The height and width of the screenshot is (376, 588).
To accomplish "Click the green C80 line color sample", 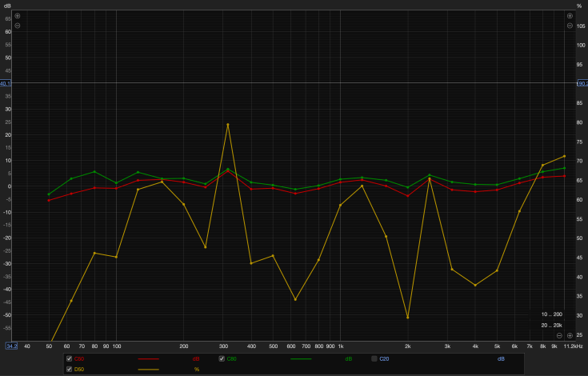I will point(301,359).
